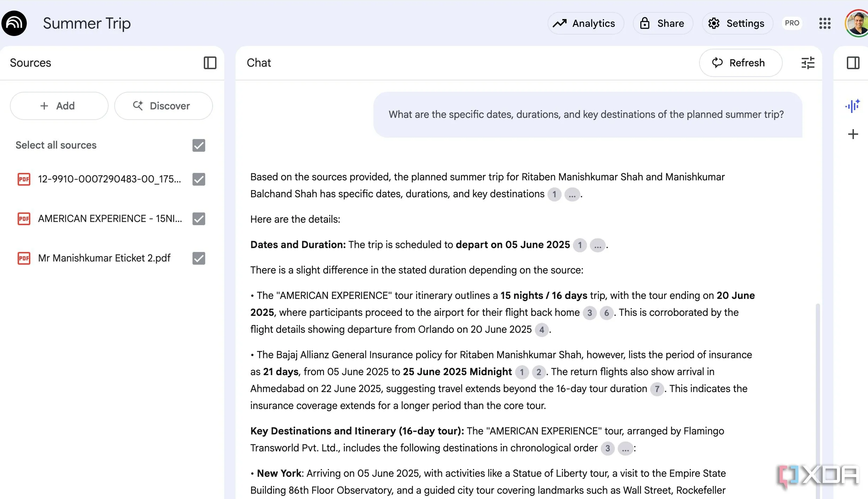This screenshot has width=868, height=499.
Task: Open citation 3 after 'flight back home'
Action: click(589, 313)
